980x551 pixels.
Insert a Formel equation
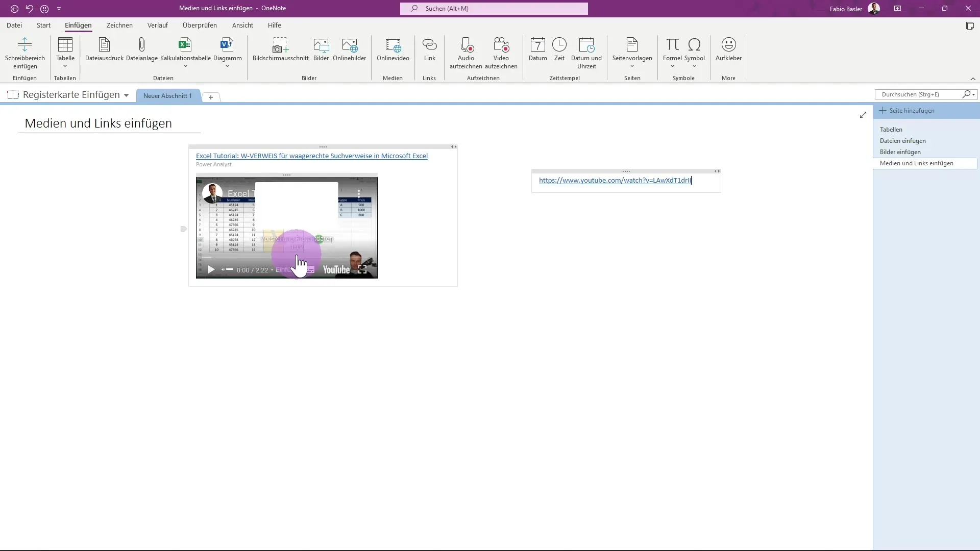672,45
